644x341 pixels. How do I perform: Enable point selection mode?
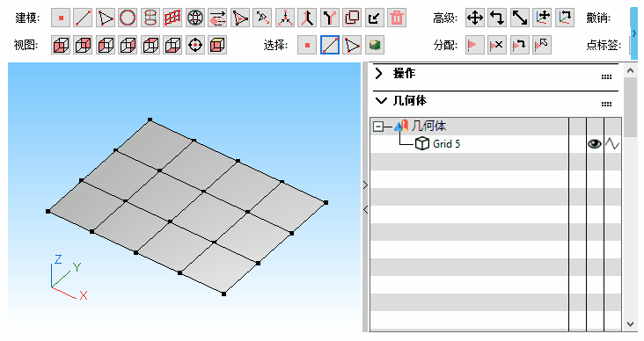click(x=307, y=45)
